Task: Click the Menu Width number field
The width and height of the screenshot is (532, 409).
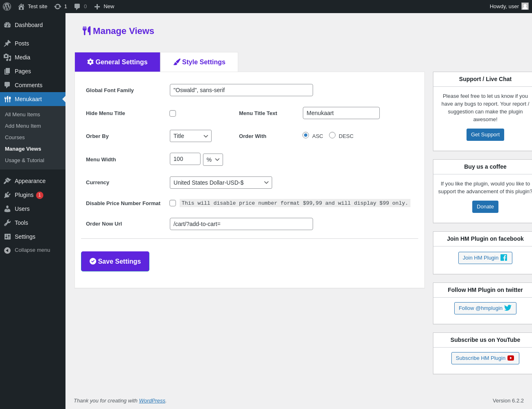Action: (x=185, y=159)
